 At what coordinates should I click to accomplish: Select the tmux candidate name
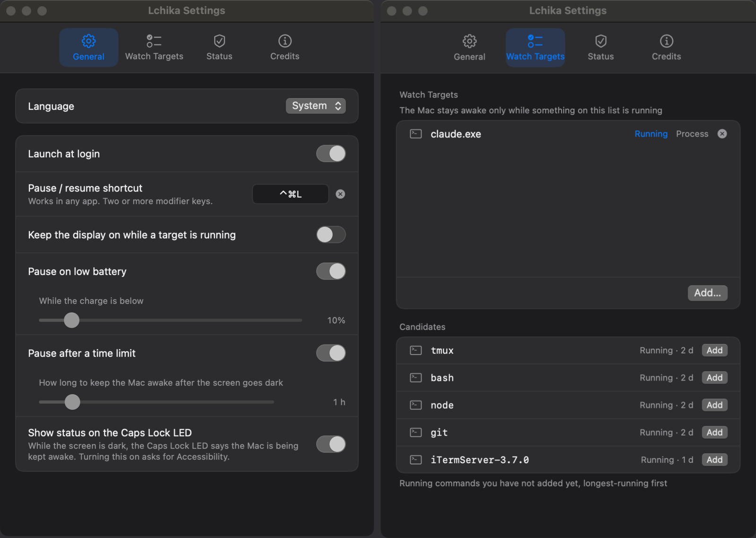[x=442, y=350]
